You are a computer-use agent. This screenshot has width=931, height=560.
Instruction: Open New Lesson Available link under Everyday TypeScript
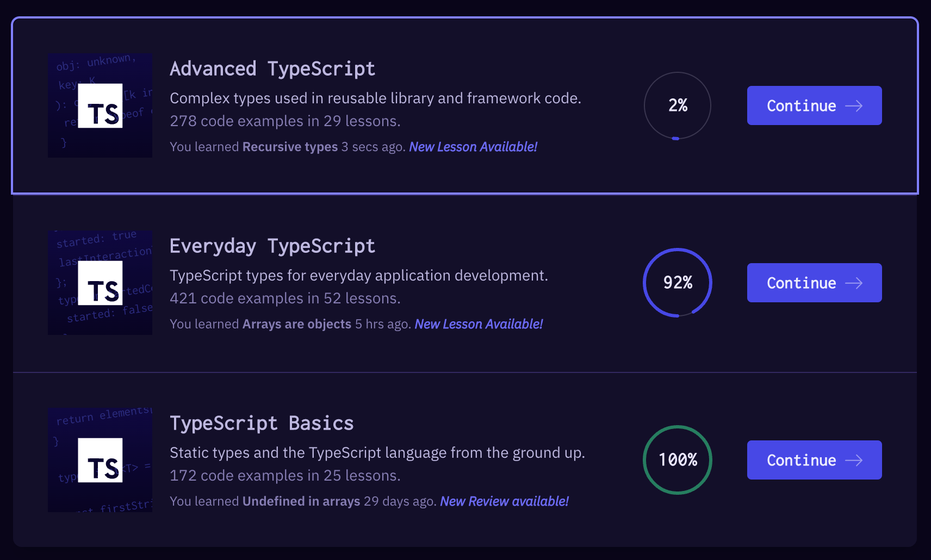[478, 324]
